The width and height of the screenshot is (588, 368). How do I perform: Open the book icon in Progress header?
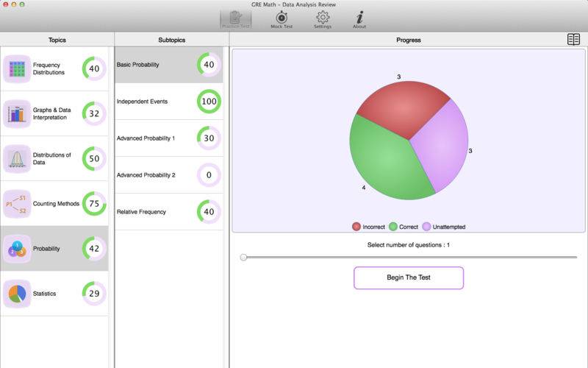tap(573, 40)
